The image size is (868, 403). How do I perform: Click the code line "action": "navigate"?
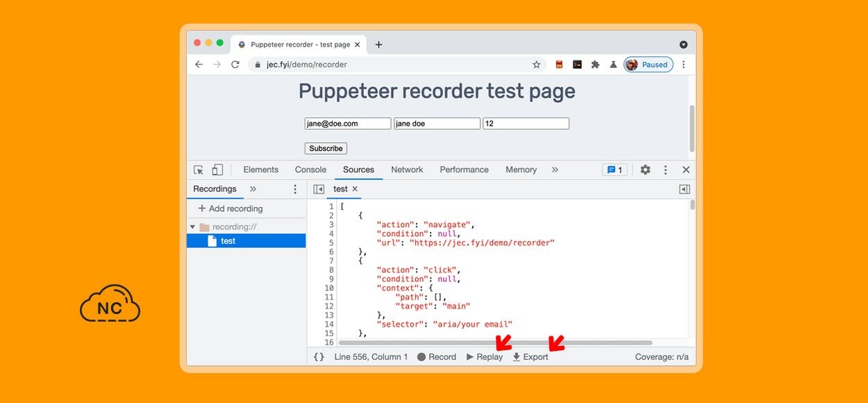click(424, 224)
